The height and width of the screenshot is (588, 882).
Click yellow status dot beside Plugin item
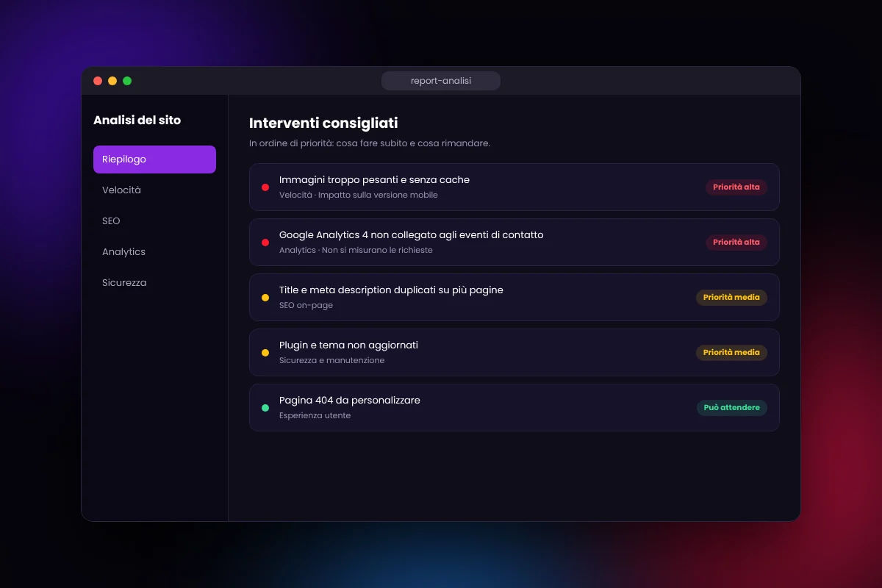(x=265, y=353)
